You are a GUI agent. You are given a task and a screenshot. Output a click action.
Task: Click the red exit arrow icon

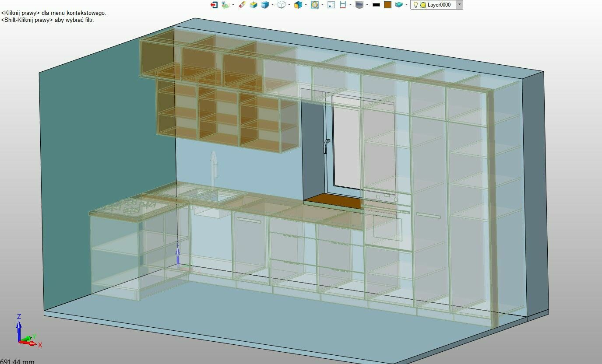coord(214,5)
